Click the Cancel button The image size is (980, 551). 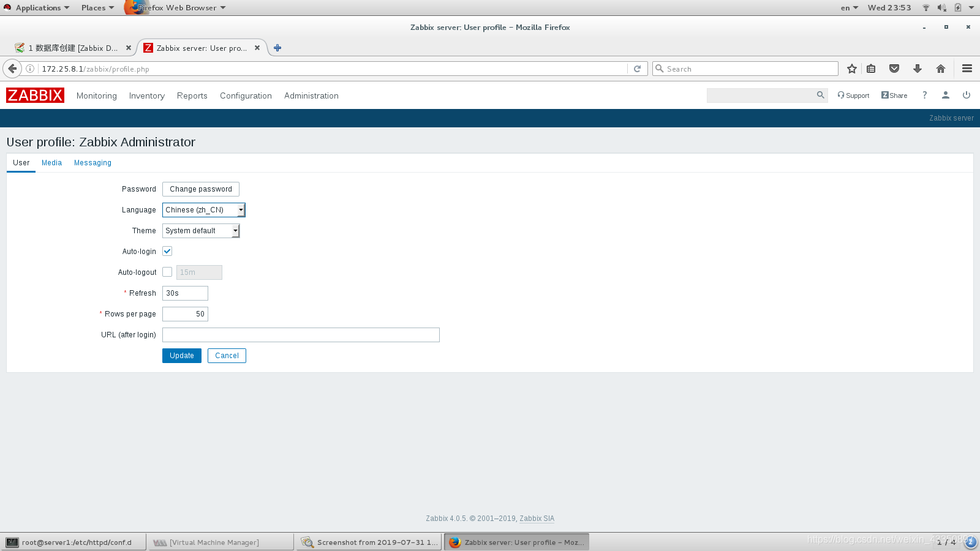point(227,356)
